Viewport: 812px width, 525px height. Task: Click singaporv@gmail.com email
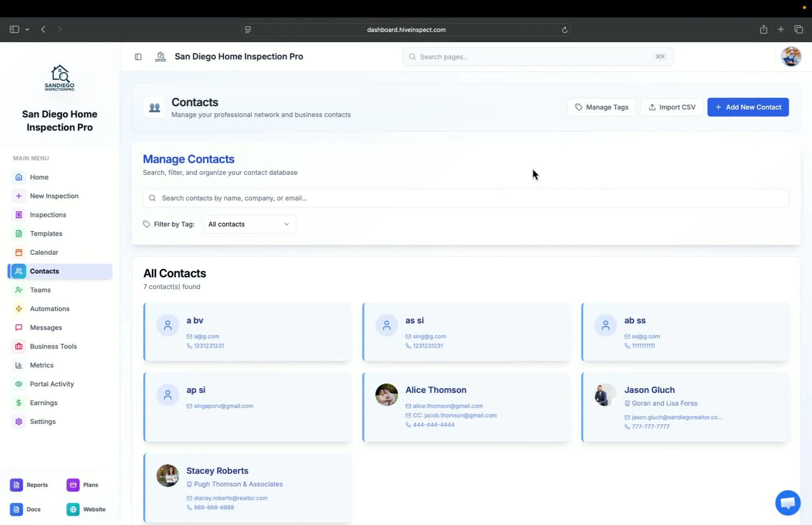click(x=223, y=406)
